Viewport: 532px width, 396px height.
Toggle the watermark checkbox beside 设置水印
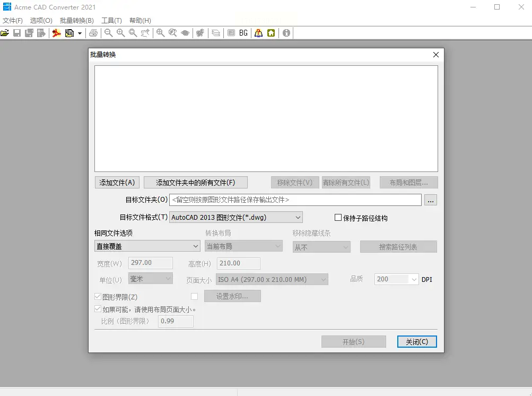195,297
